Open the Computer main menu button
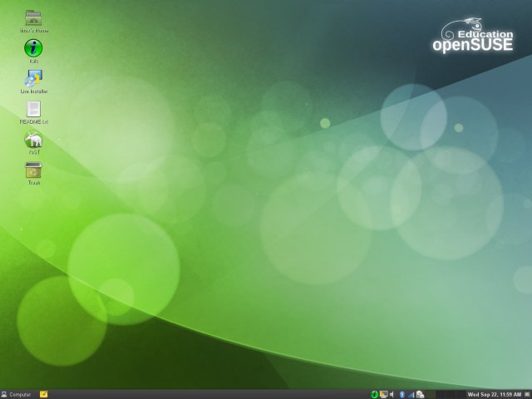This screenshot has width=532, height=399. (x=17, y=394)
